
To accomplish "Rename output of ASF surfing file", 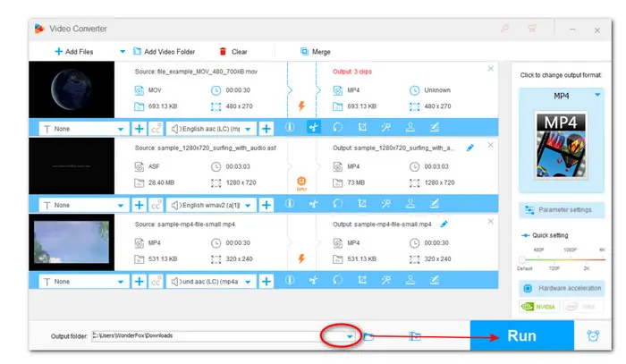I will (470, 148).
